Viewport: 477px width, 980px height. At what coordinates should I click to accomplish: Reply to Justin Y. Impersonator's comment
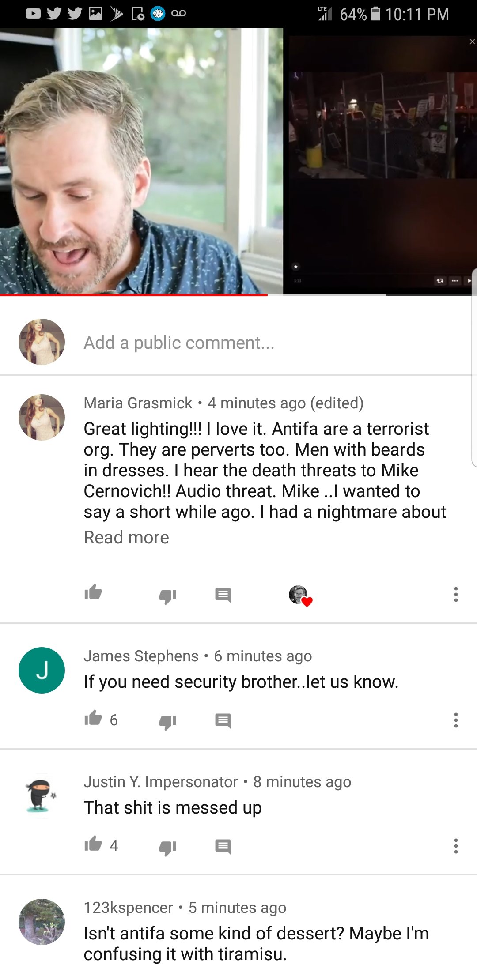click(223, 847)
